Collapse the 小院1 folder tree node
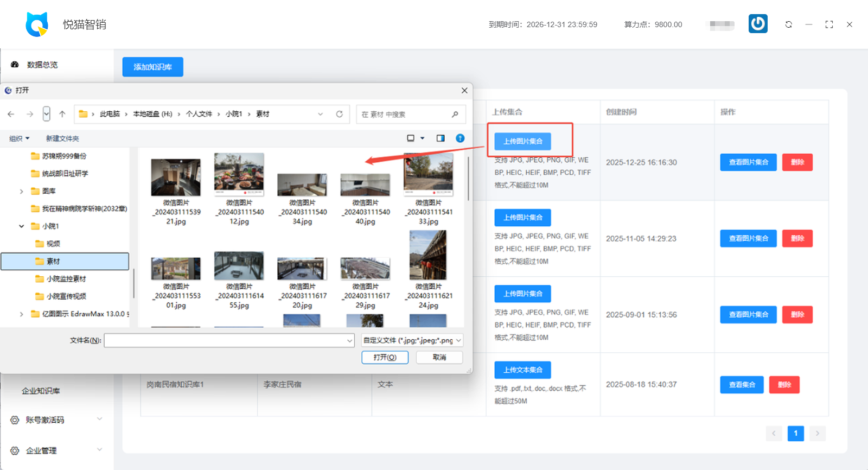The image size is (868, 470). tap(22, 226)
